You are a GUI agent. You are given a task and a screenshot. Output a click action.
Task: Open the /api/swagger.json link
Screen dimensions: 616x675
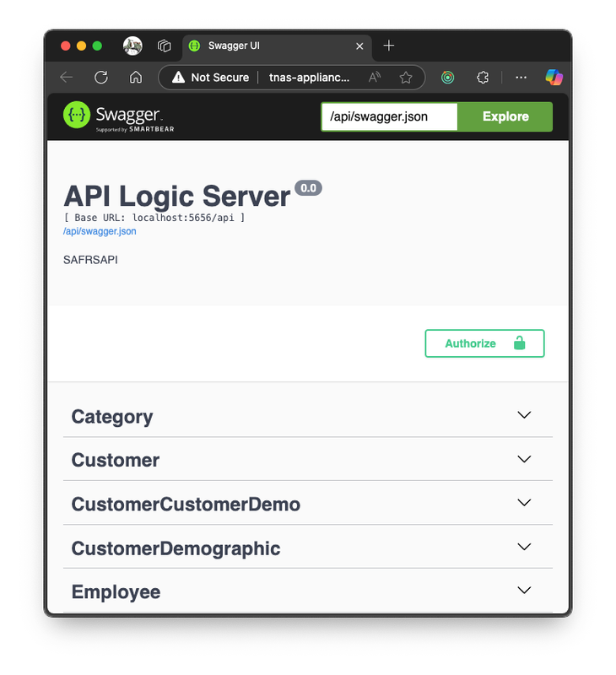(100, 231)
